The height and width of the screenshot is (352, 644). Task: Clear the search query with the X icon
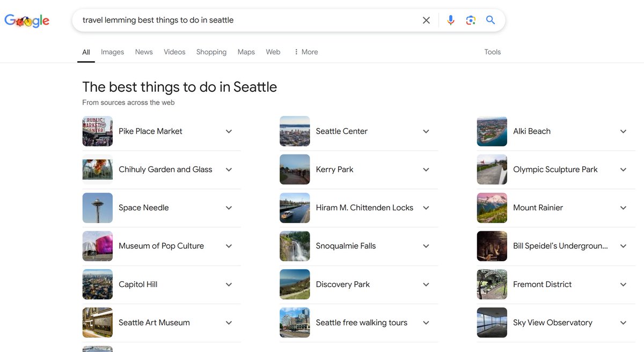tap(426, 20)
